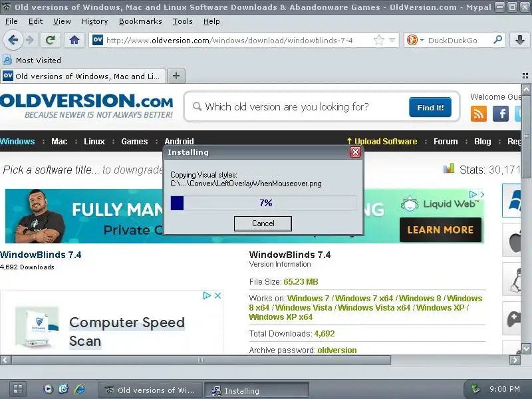Click the Stats bar chart icon
Image resolution: width=532 pixels, height=399 pixels.
pyautogui.click(x=449, y=168)
